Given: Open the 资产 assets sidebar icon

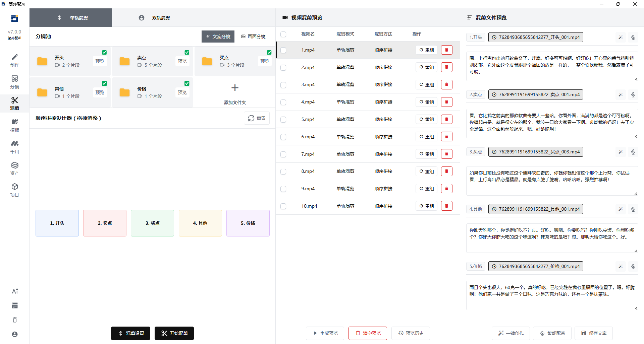Looking at the screenshot, I should pos(14,168).
